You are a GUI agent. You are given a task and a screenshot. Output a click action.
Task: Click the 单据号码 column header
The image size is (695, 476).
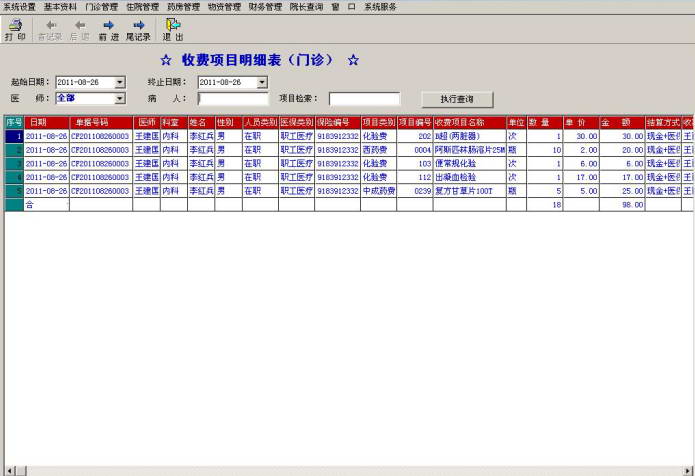[x=101, y=122]
